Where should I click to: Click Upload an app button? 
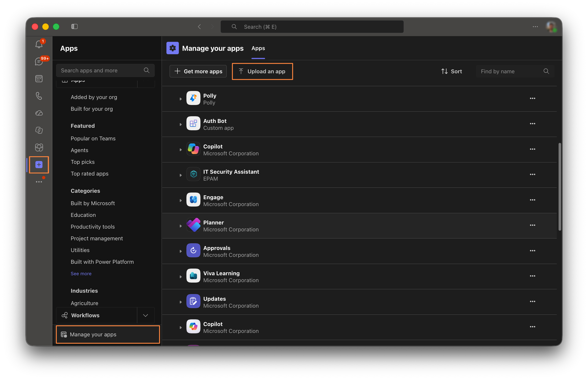tap(262, 71)
